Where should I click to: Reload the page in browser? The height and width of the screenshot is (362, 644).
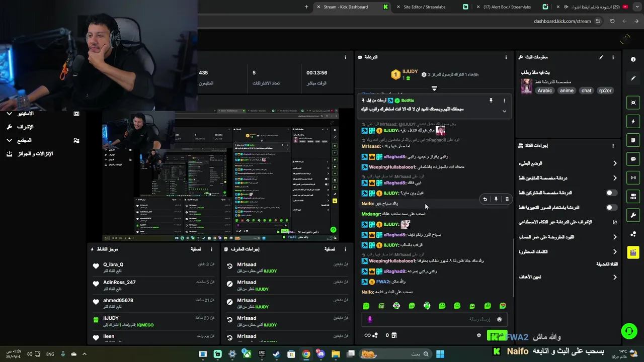[612, 21]
